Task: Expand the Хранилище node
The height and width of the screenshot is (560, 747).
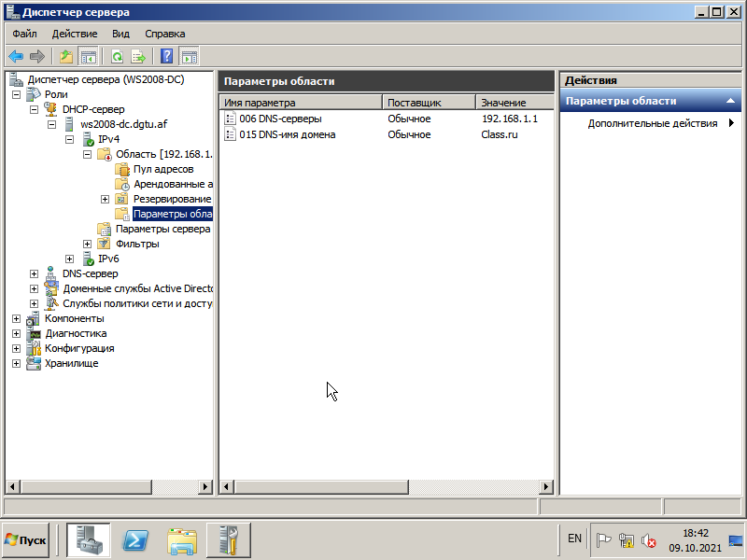Action: tap(16, 363)
